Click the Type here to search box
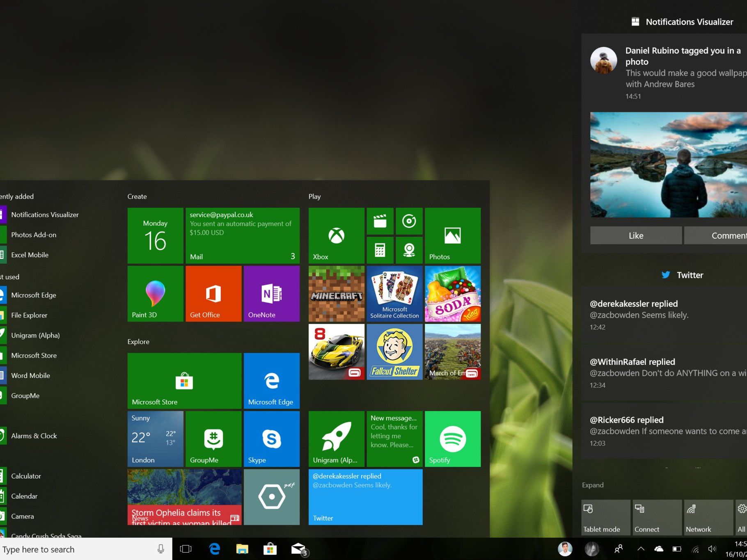 click(x=86, y=549)
